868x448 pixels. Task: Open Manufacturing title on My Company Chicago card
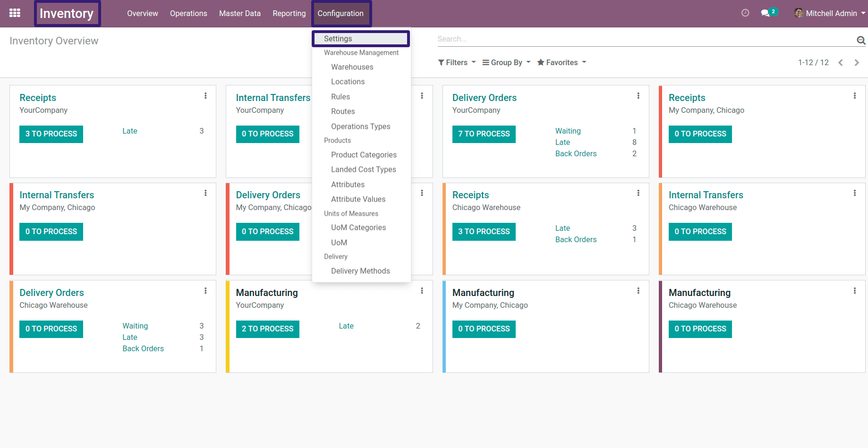click(483, 293)
